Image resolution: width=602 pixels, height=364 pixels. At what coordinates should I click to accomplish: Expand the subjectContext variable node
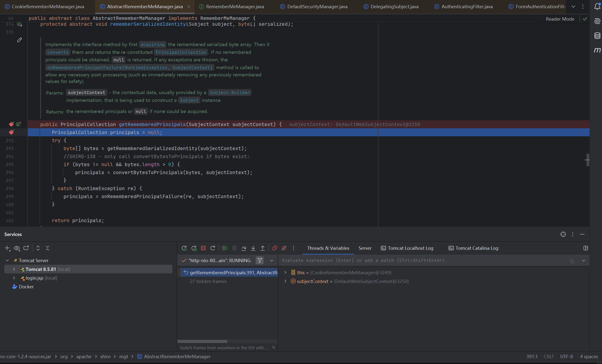285,281
